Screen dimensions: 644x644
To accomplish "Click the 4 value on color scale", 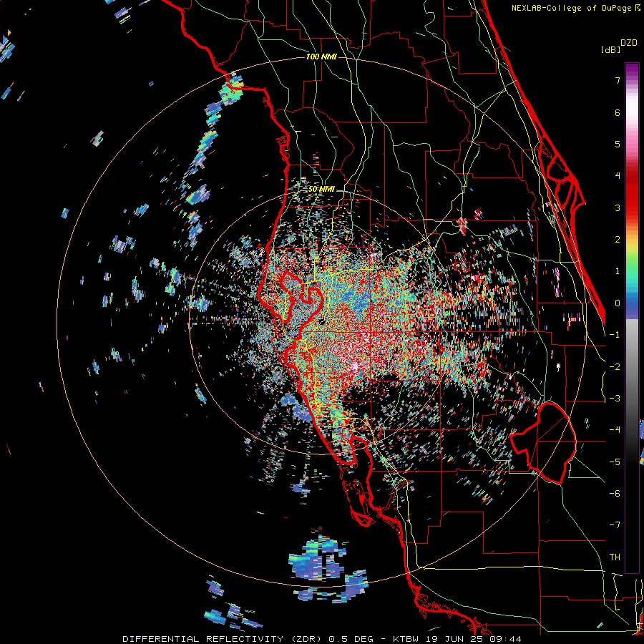I will coord(618,176).
